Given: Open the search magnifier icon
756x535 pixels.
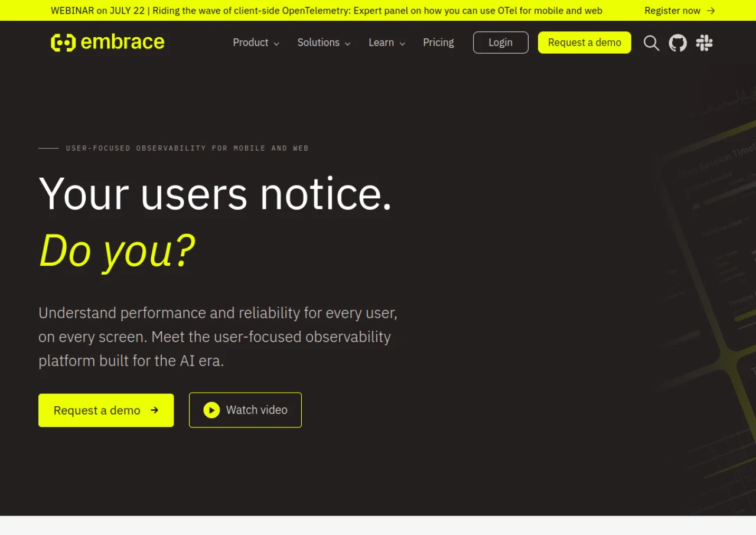Looking at the screenshot, I should coord(651,43).
